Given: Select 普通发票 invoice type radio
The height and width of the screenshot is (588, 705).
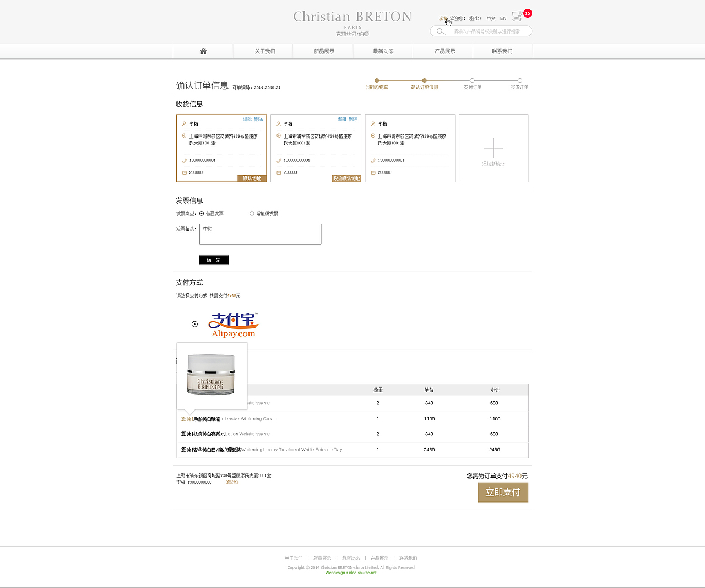Looking at the screenshot, I should pyautogui.click(x=202, y=213).
